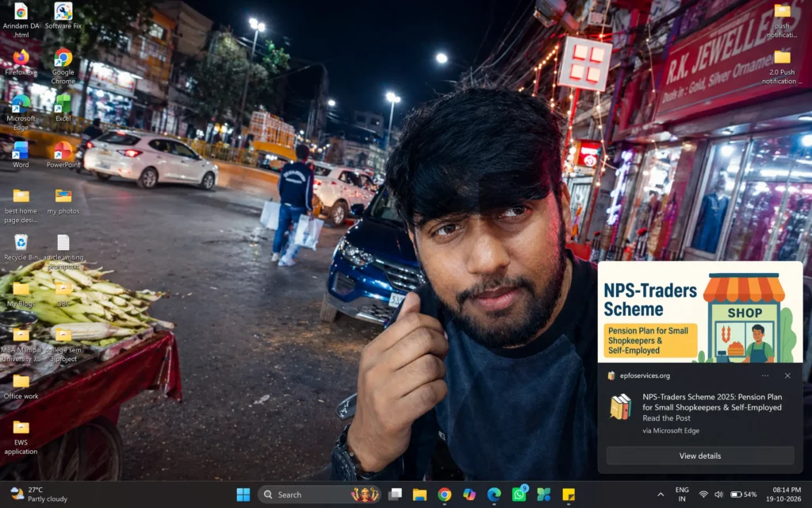This screenshot has width=812, height=508.
Task: Open the green clover app on taskbar
Action: click(x=544, y=495)
